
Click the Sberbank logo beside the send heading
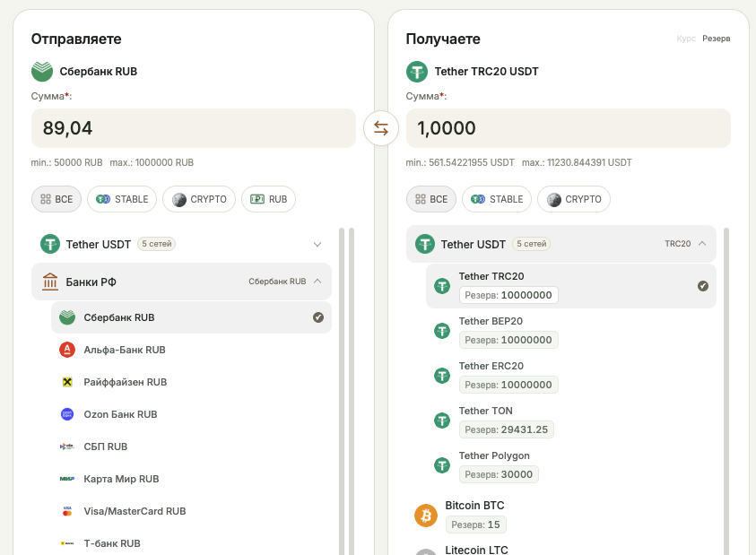(42, 72)
